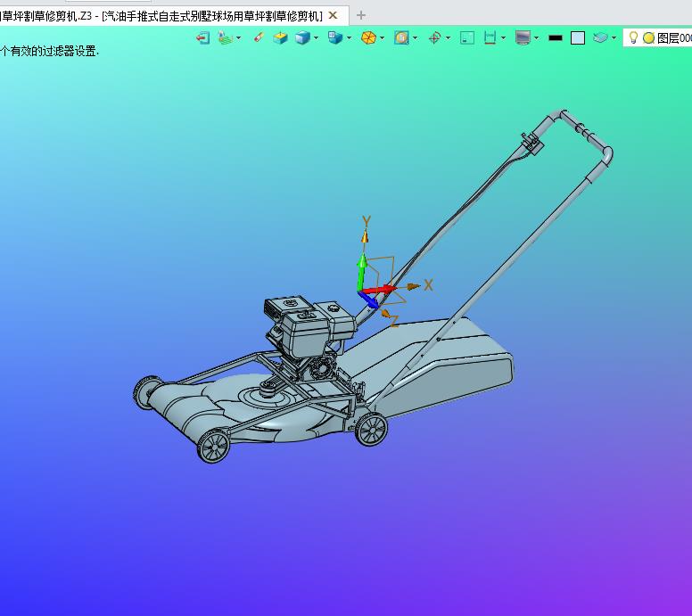
Task: Click the light blue face color swatch
Action: pos(578,38)
